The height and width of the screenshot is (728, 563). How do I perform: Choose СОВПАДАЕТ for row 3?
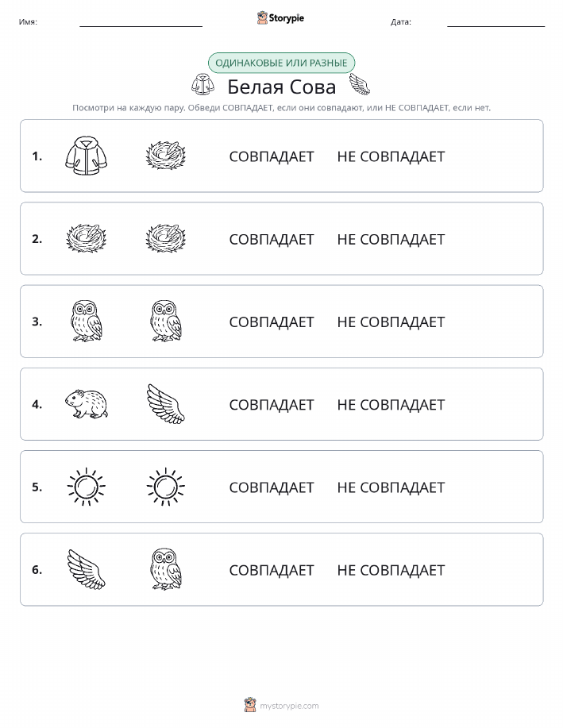point(272,322)
